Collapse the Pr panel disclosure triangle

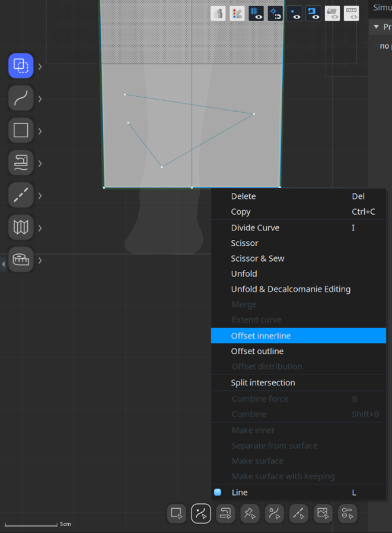pyautogui.click(x=376, y=27)
